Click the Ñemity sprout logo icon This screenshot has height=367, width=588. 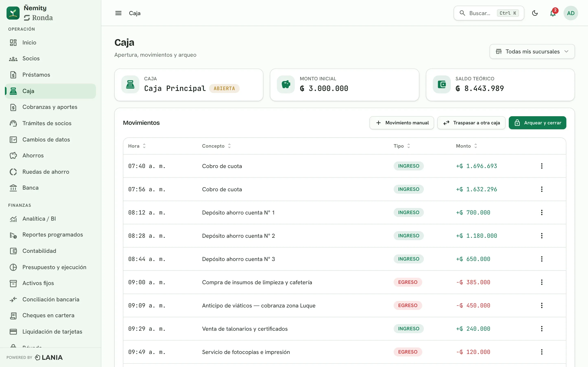point(13,13)
